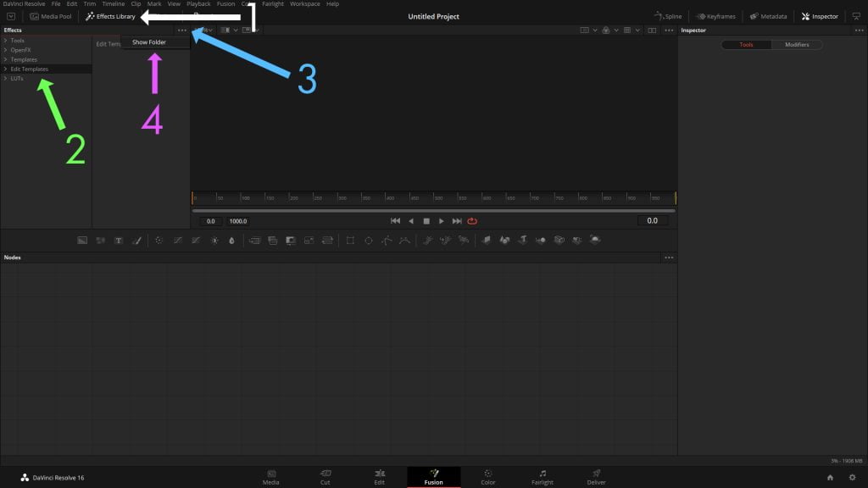Toggle the Media Pool panel
Image resolution: width=868 pixels, height=488 pixels.
pos(50,17)
